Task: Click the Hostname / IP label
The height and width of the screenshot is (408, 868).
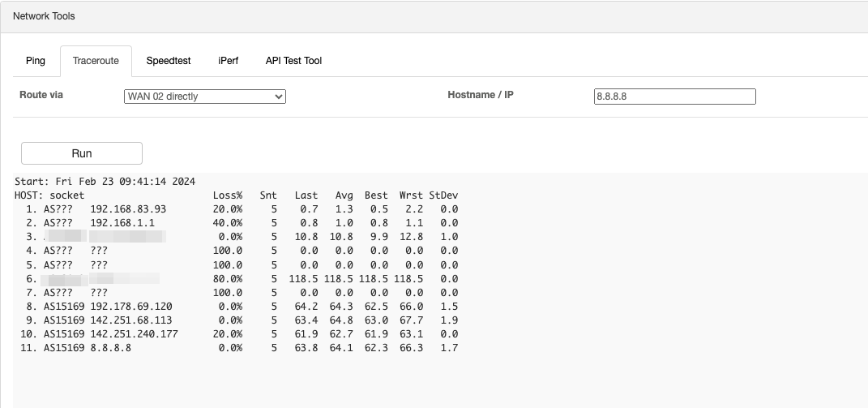Action: pos(481,95)
